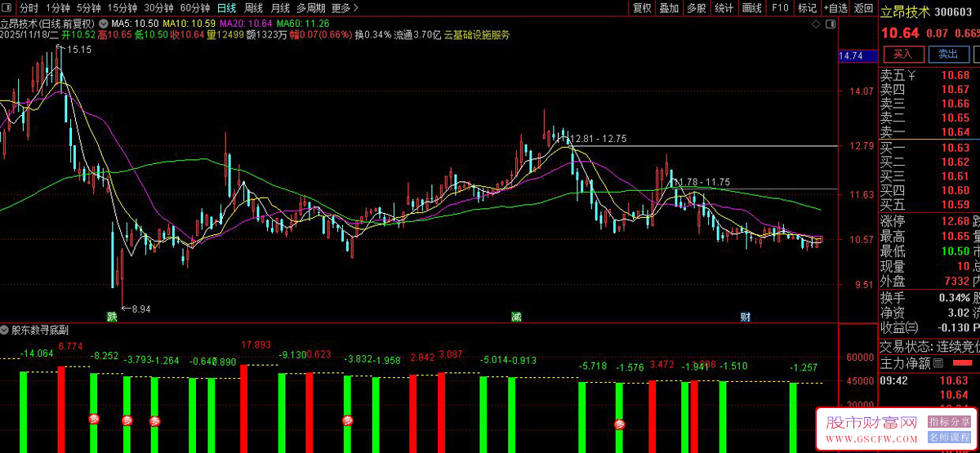
Task: Click the 买五 price 10.59
Action: (x=955, y=204)
